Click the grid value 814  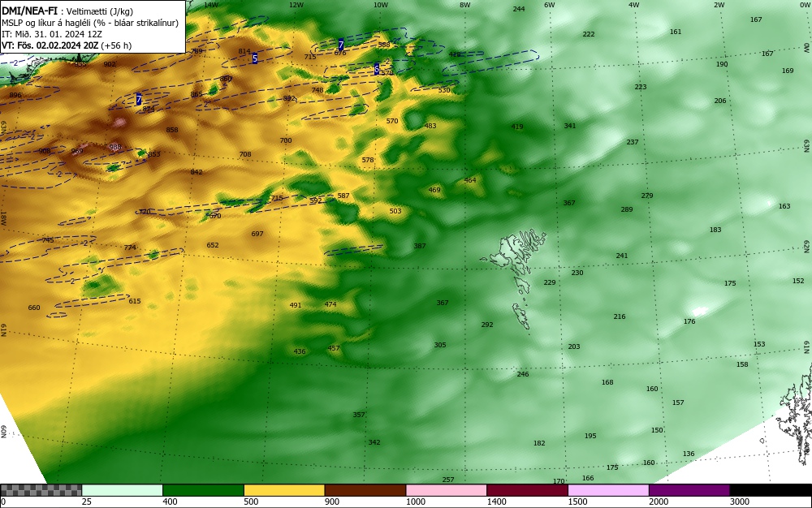coord(244,51)
